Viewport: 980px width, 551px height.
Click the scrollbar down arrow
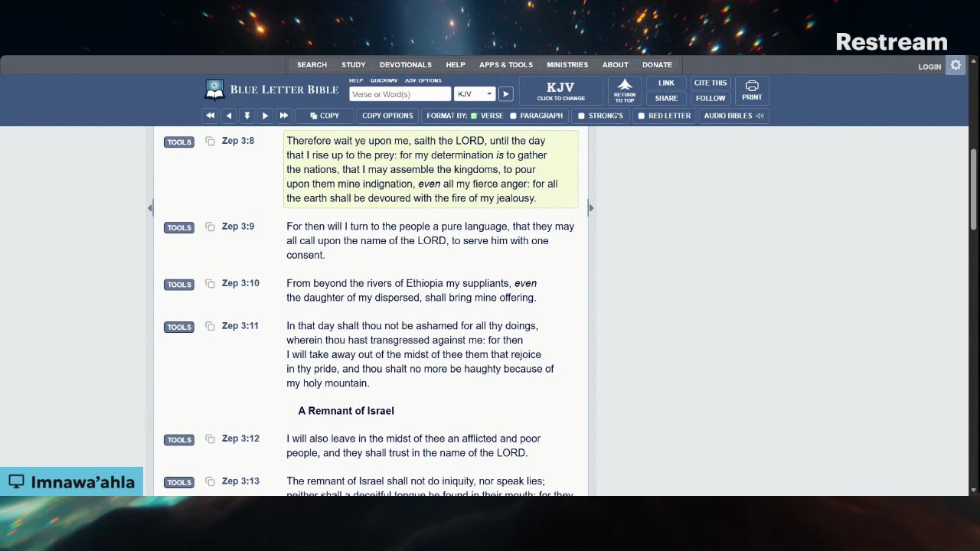point(973,491)
